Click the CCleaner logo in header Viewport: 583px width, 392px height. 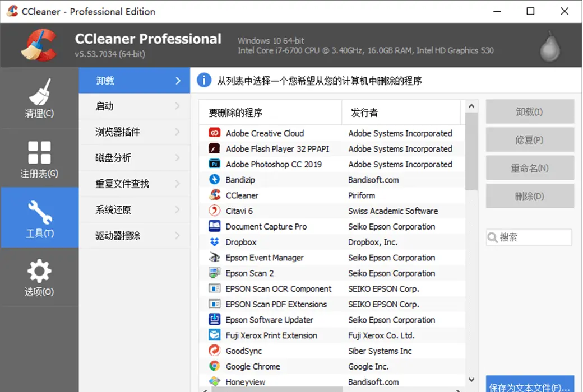39,45
